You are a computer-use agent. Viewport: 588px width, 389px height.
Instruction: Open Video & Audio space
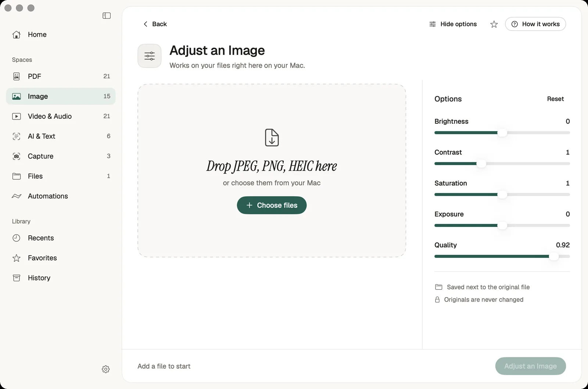(61, 116)
